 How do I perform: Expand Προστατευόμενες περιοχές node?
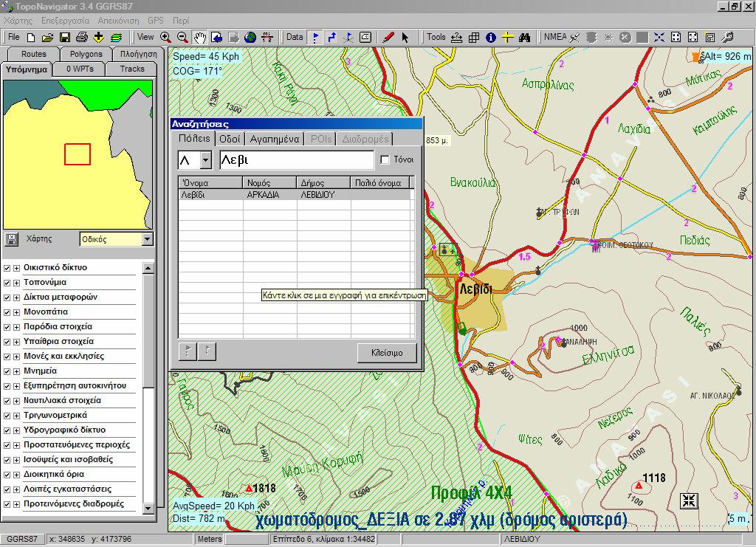point(16,445)
